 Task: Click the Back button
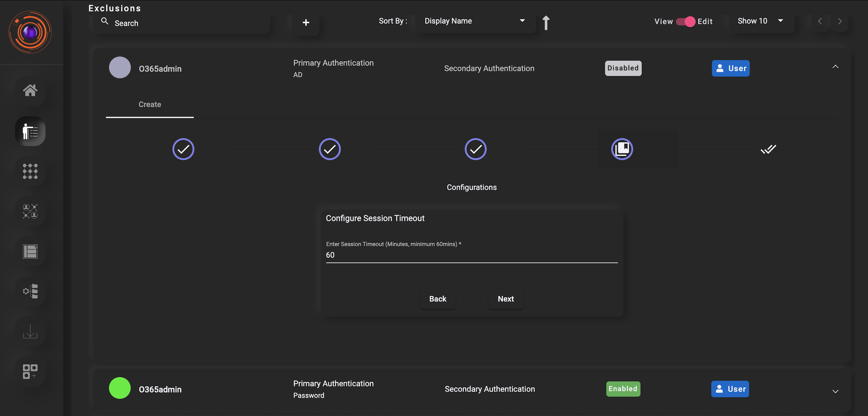point(438,299)
